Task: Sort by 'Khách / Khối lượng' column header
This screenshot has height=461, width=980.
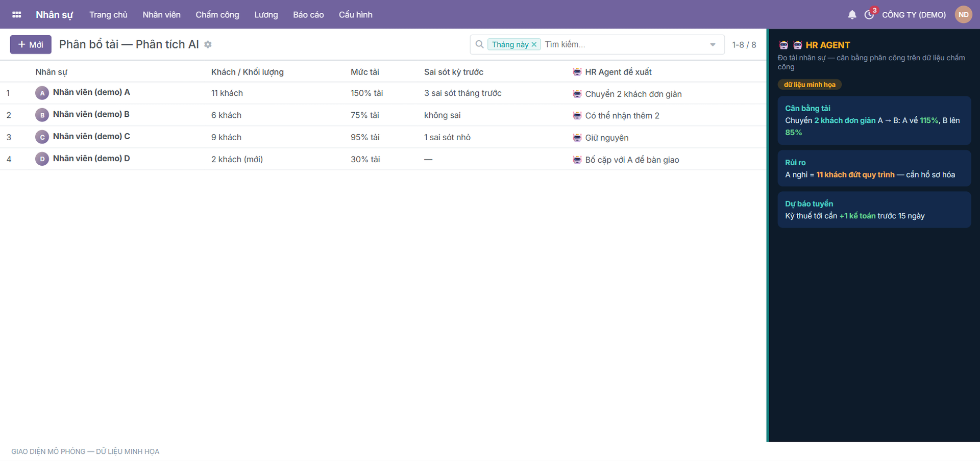Action: [x=248, y=72]
